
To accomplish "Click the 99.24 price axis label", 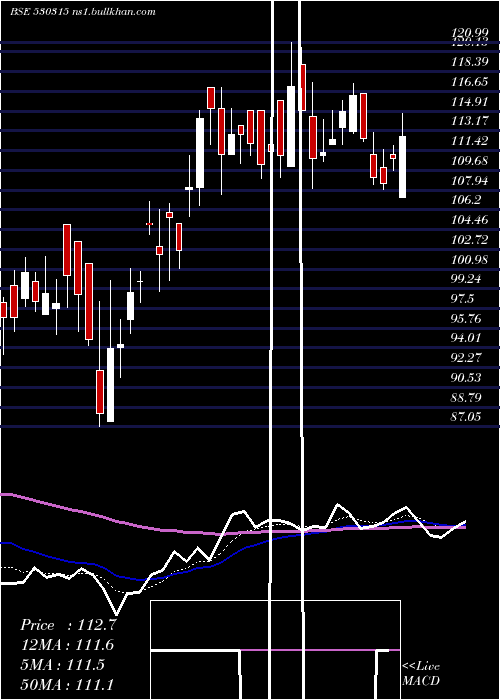I will click(x=466, y=279).
